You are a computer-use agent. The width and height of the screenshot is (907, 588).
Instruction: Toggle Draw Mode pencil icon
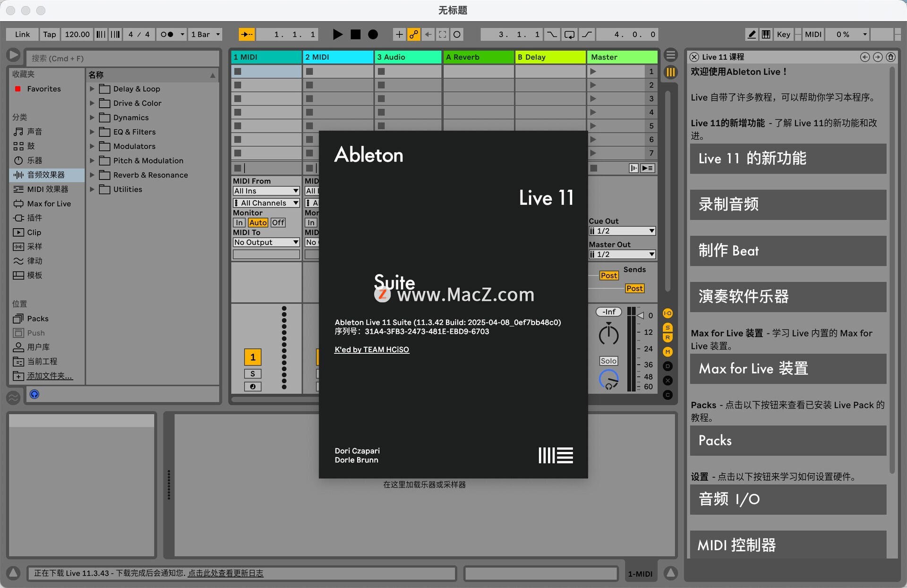[751, 34]
